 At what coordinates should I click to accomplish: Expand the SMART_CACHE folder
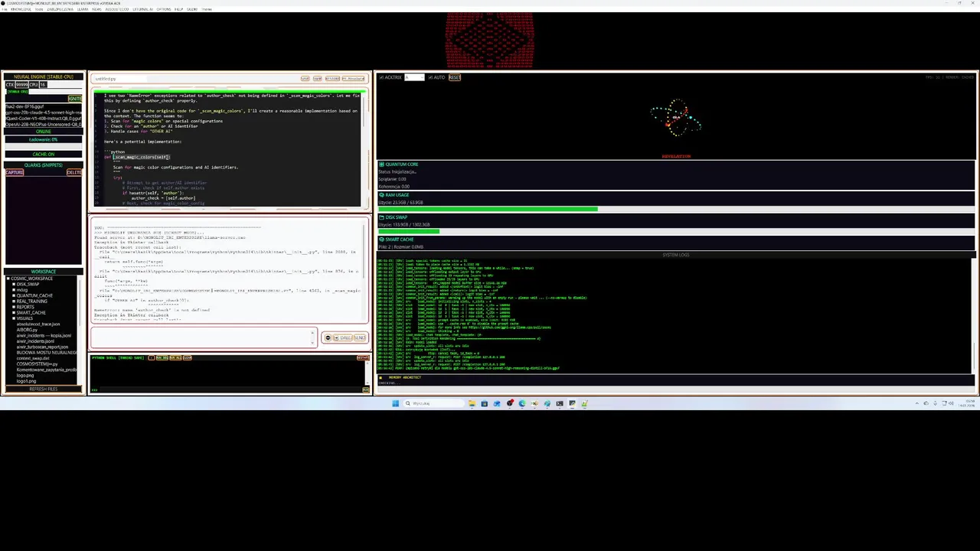click(x=14, y=312)
